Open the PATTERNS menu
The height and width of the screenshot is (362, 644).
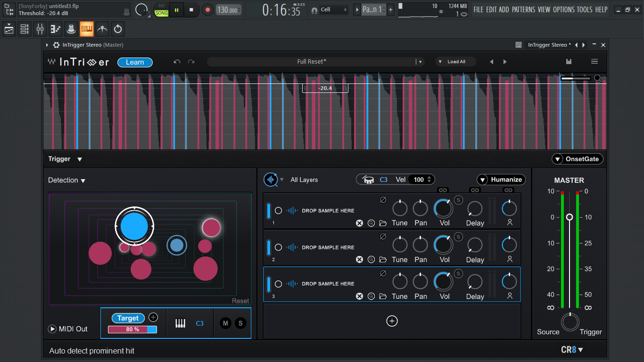(x=524, y=9)
